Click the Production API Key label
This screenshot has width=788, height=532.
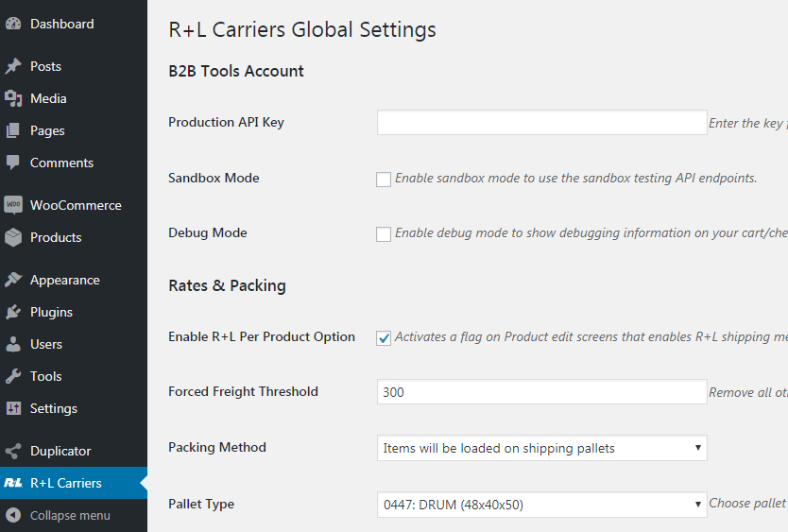click(x=226, y=122)
